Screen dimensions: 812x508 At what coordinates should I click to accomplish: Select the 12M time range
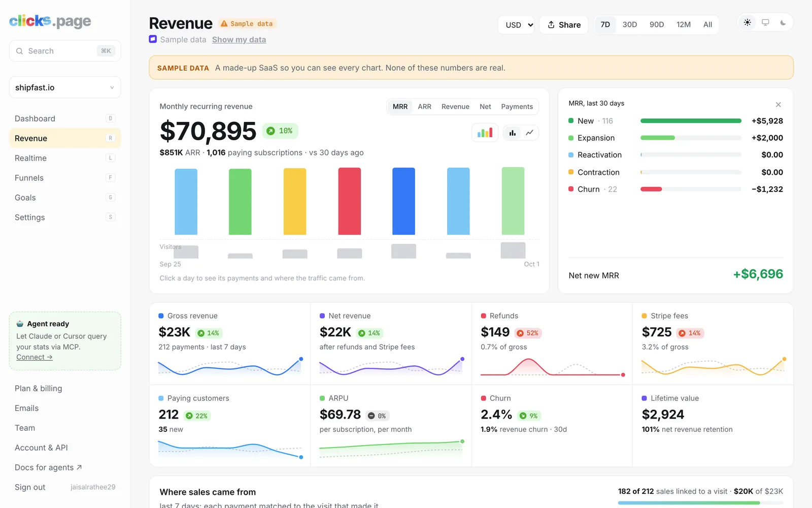(684, 24)
